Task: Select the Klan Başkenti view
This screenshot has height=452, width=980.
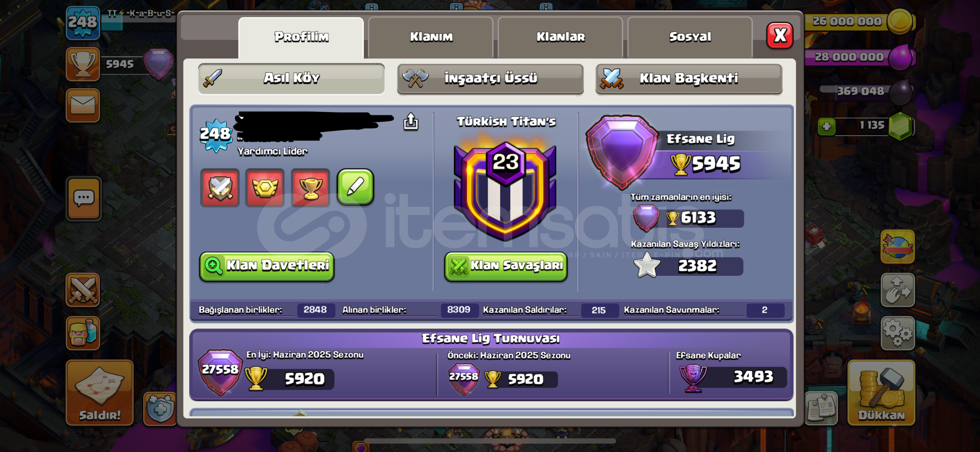Action: 689,78
